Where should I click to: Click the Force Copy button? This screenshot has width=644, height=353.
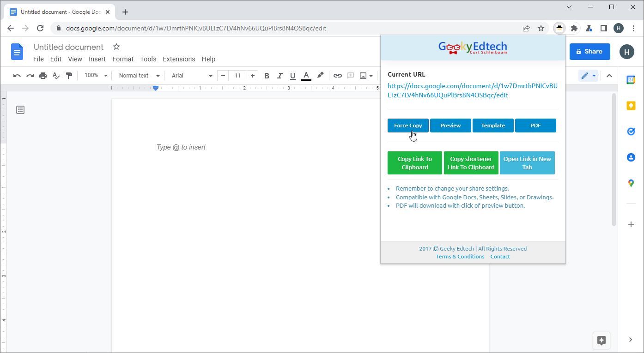[408, 126]
